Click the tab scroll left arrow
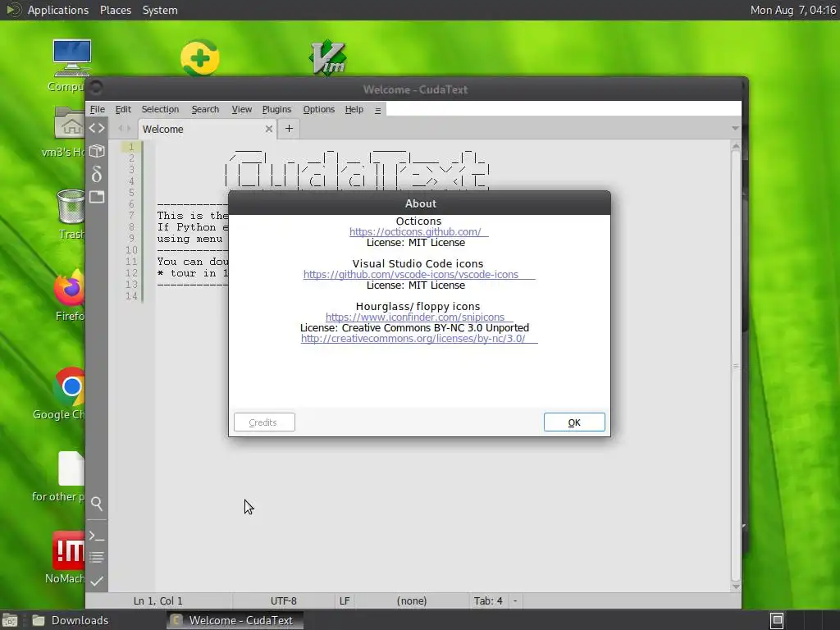 [121, 128]
